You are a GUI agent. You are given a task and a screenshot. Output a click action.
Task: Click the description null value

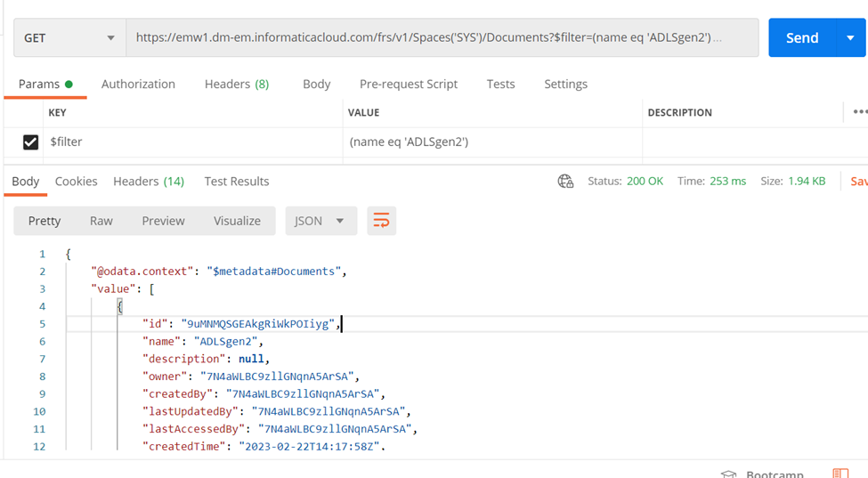251,359
